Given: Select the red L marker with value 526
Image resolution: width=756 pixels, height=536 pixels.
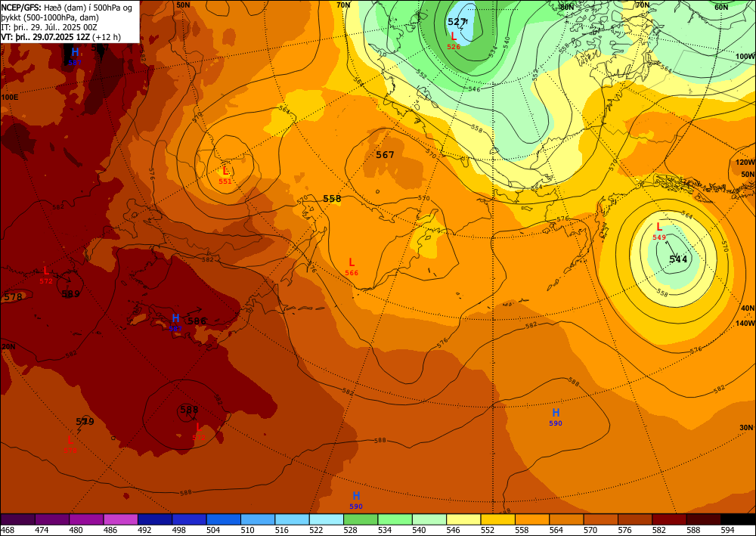Looking at the screenshot, I should (x=454, y=40).
